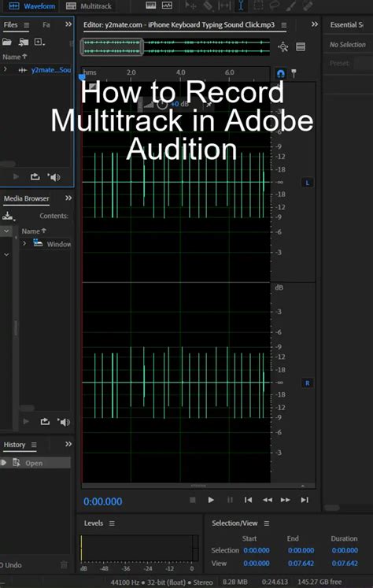Expand the Windows drive entry

pyautogui.click(x=24, y=244)
